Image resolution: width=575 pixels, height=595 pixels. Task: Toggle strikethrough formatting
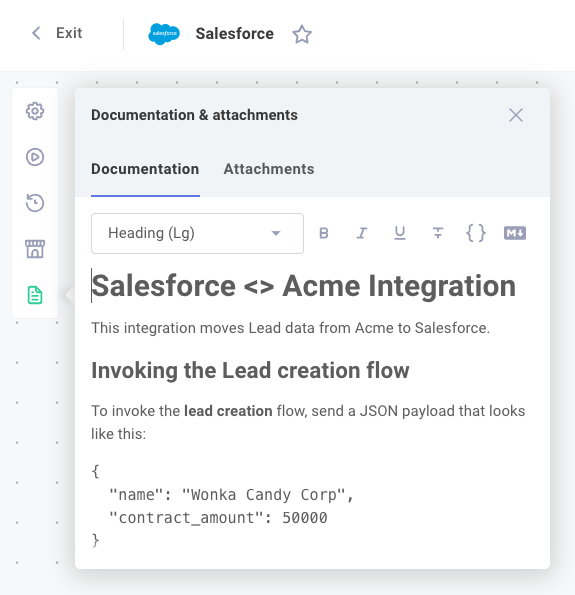[438, 233]
